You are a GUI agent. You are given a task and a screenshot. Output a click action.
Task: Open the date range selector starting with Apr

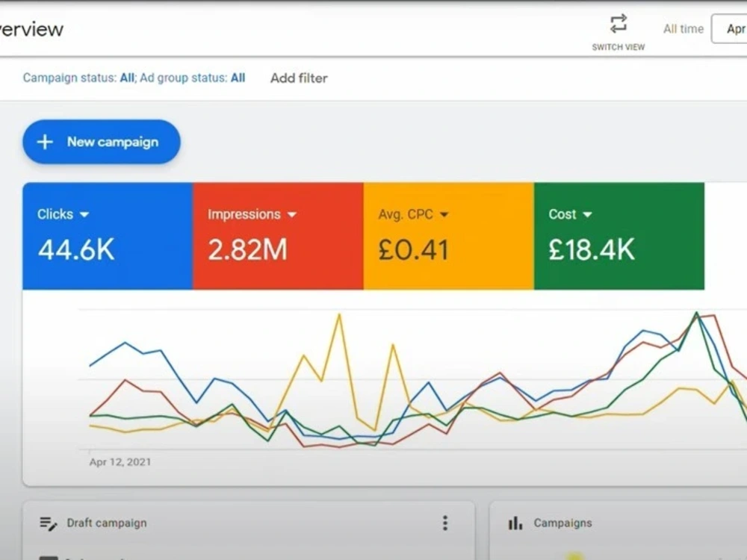(729, 29)
